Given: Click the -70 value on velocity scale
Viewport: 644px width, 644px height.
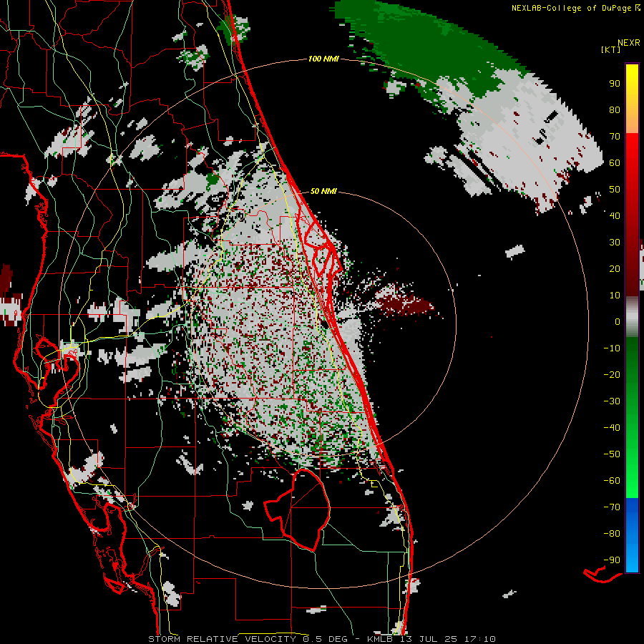Looking at the screenshot, I should point(612,507).
